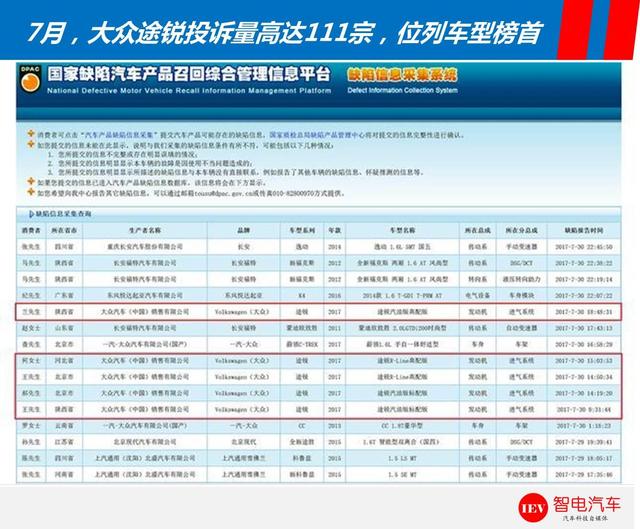Click the DPAC orange logo icon

point(30,79)
